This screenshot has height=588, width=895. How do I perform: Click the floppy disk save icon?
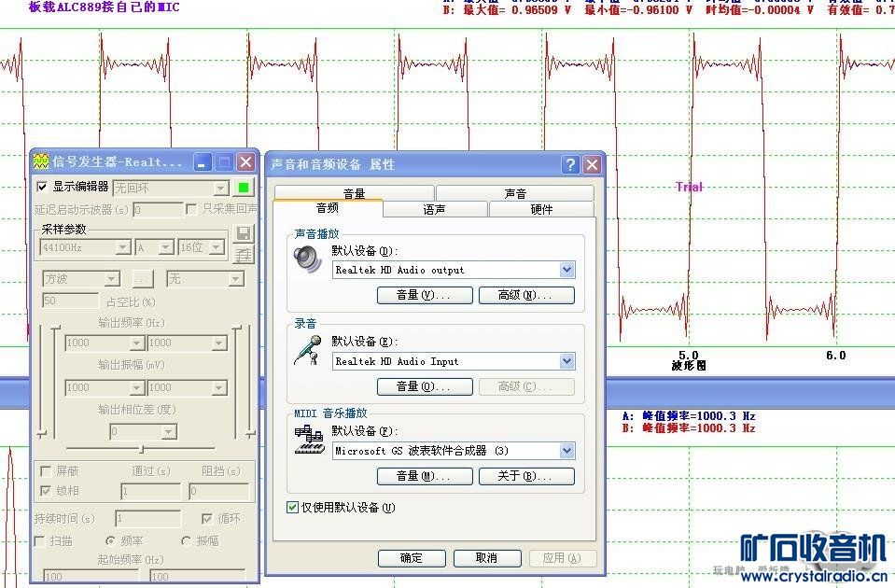(244, 233)
